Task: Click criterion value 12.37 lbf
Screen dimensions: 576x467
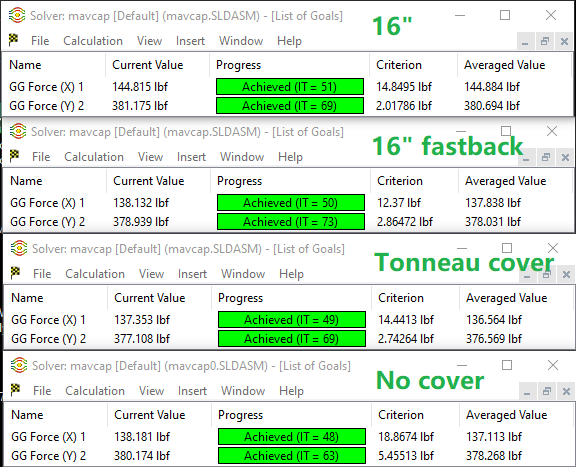Action: [399, 203]
